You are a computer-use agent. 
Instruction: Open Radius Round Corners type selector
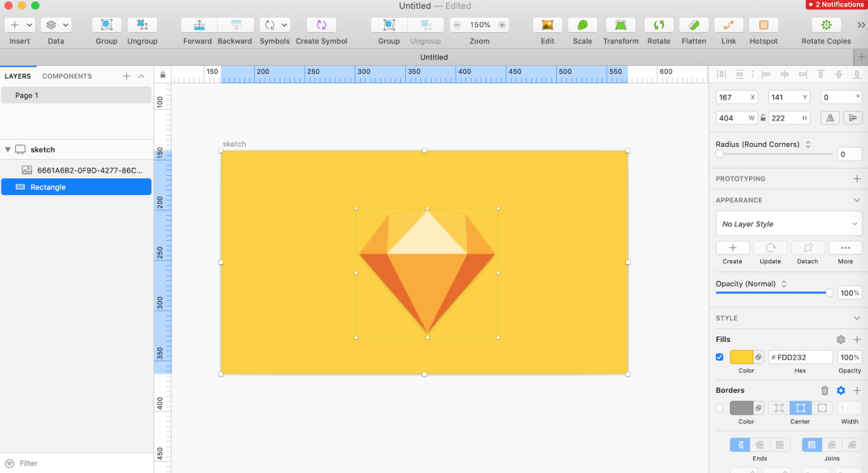[x=809, y=145]
